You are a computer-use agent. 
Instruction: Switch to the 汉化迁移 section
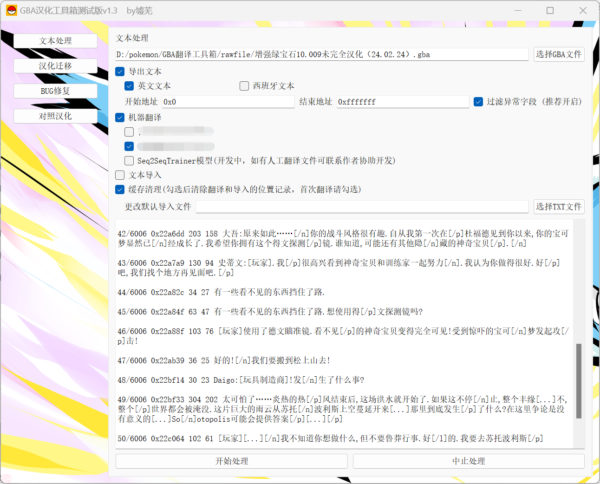pos(55,66)
